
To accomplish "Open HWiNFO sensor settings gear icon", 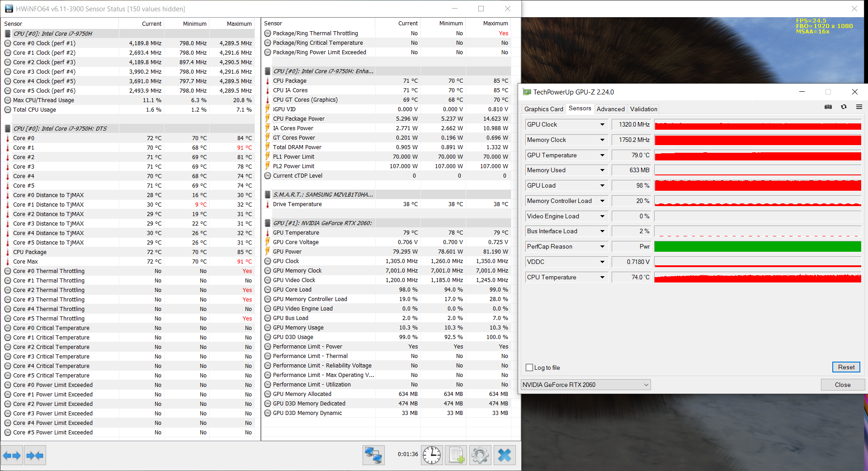I will pos(480,455).
